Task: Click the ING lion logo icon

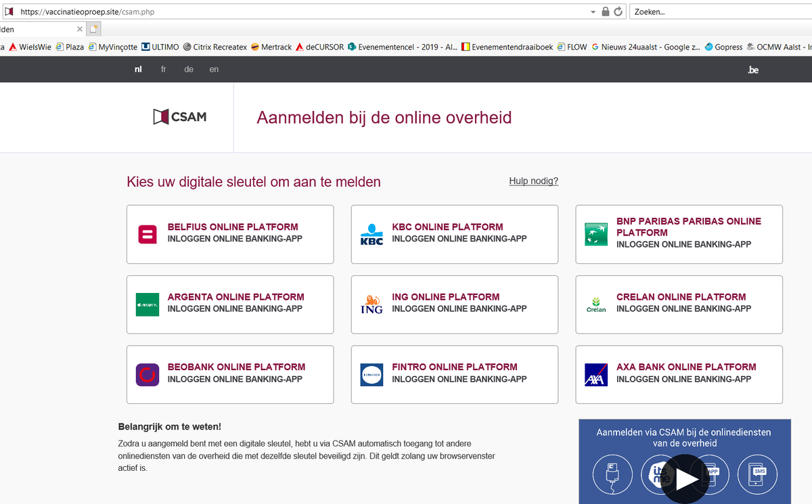Action: click(x=372, y=304)
